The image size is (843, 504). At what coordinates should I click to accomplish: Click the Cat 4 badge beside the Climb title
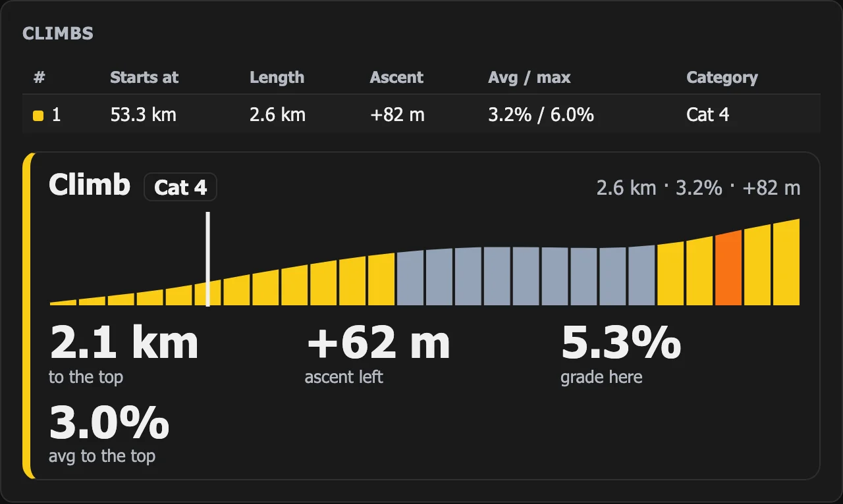pyautogui.click(x=180, y=188)
